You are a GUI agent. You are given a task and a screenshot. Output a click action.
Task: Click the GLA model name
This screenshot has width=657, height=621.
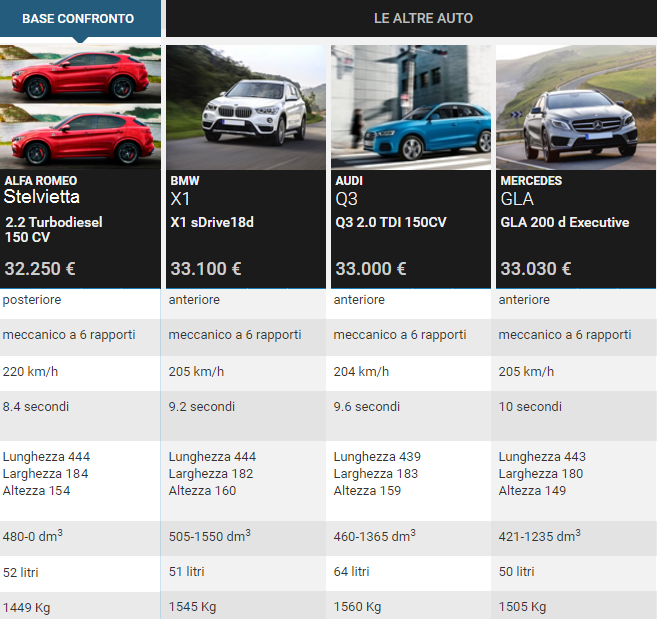point(517,199)
